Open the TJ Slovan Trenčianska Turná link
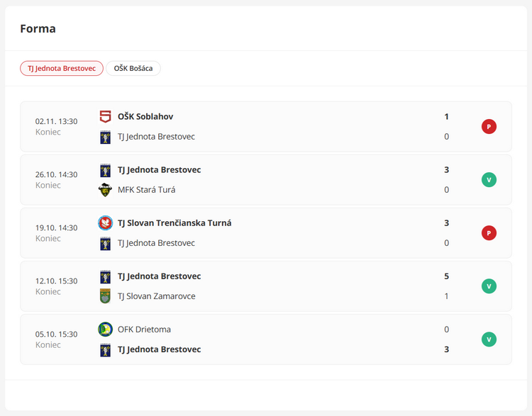 pyautogui.click(x=174, y=223)
